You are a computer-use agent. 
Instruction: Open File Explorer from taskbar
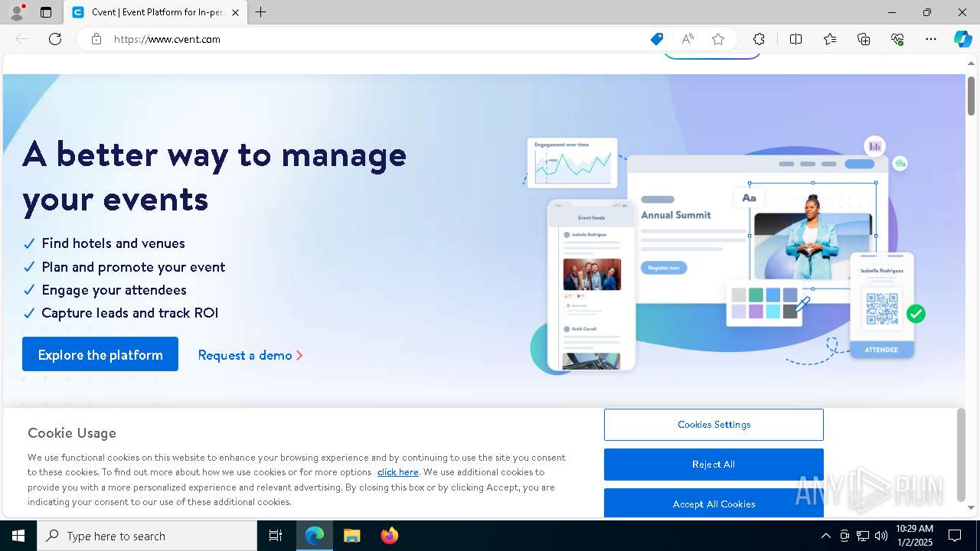(351, 536)
